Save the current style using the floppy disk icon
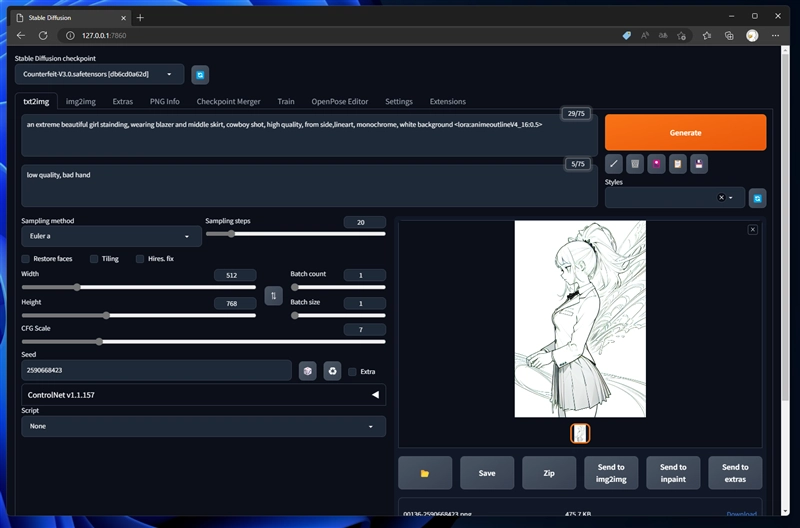800x528 pixels. [x=699, y=164]
